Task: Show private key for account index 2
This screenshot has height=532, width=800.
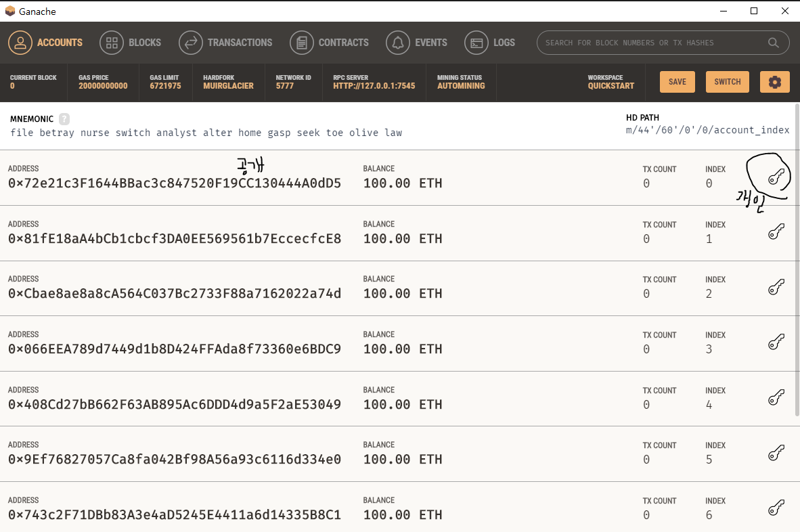Action: tap(776, 287)
